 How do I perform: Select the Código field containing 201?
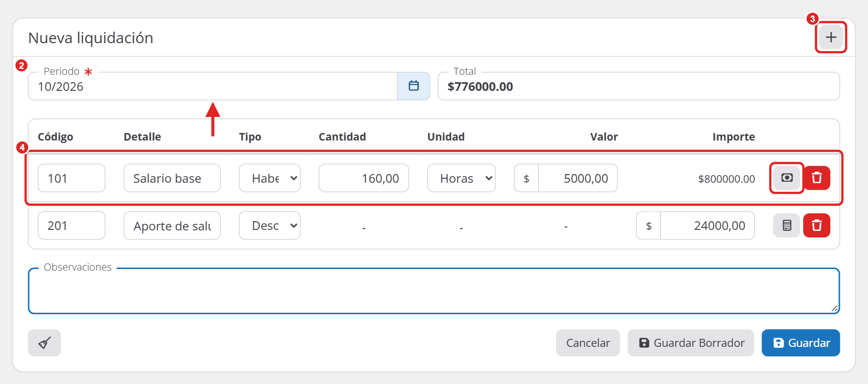tap(71, 225)
